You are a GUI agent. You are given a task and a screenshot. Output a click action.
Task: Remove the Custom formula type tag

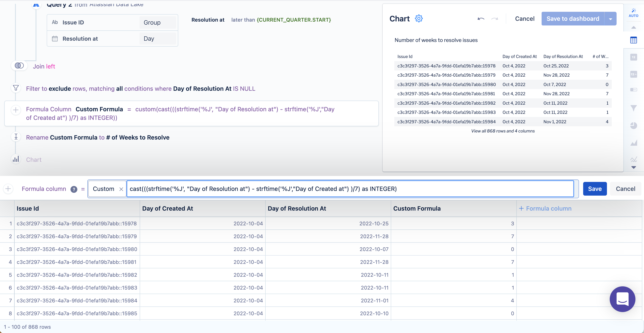click(121, 189)
